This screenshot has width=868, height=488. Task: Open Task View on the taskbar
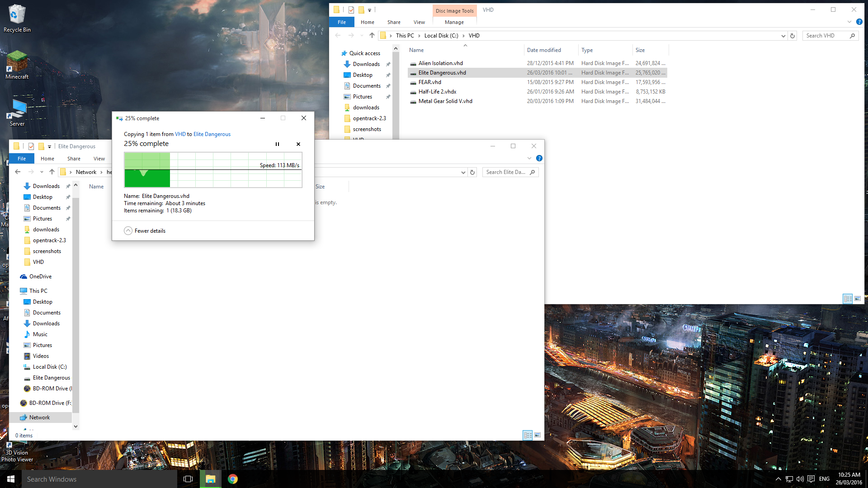click(x=188, y=479)
